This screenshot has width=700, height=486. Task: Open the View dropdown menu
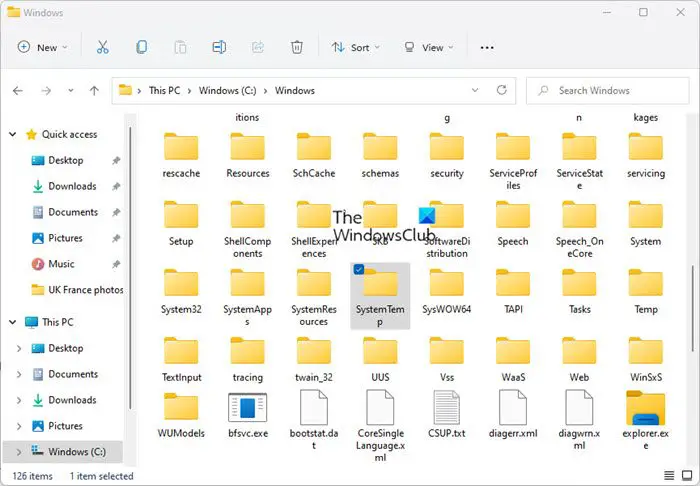tap(429, 47)
